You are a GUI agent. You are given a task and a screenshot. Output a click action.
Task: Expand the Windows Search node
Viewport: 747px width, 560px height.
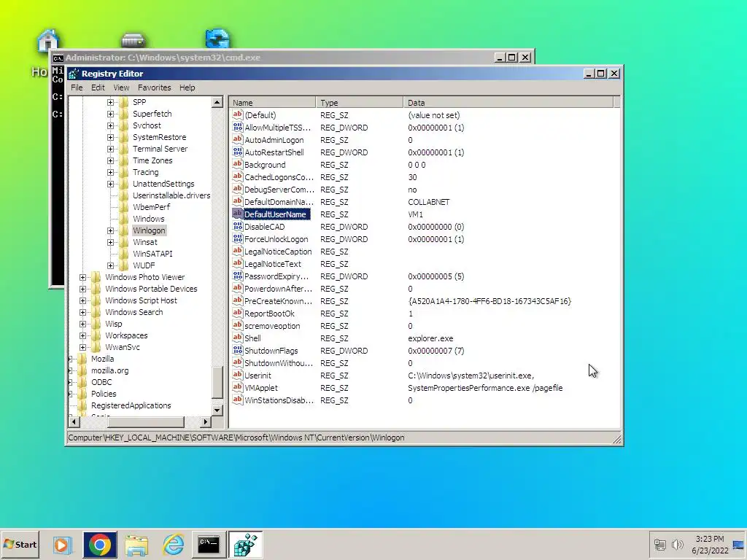click(83, 312)
